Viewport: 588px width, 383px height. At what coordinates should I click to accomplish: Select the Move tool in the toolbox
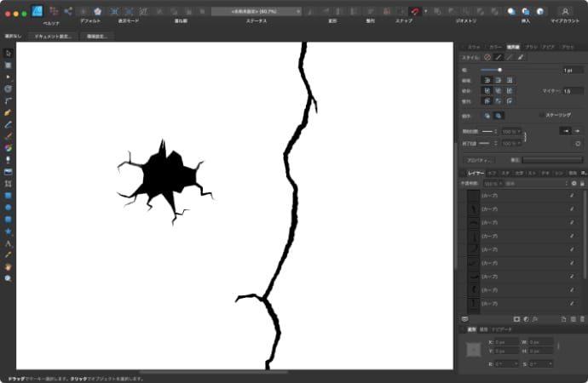[8, 53]
